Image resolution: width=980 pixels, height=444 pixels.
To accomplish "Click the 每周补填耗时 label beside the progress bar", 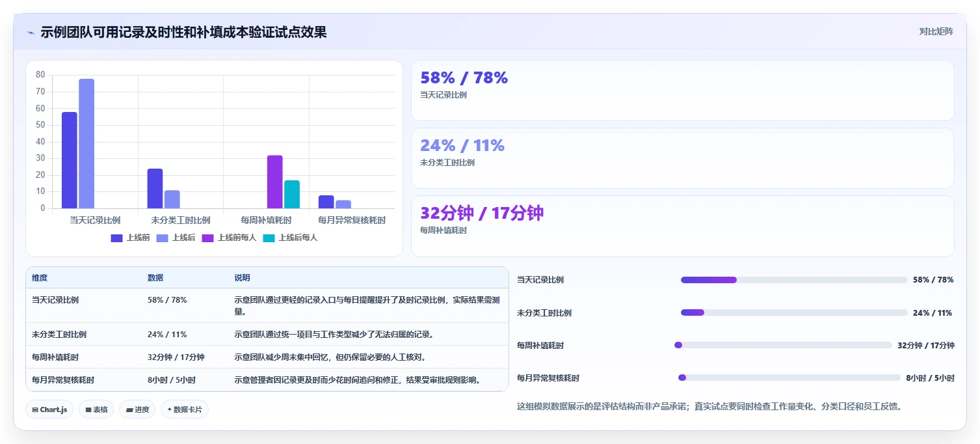I will tap(540, 346).
